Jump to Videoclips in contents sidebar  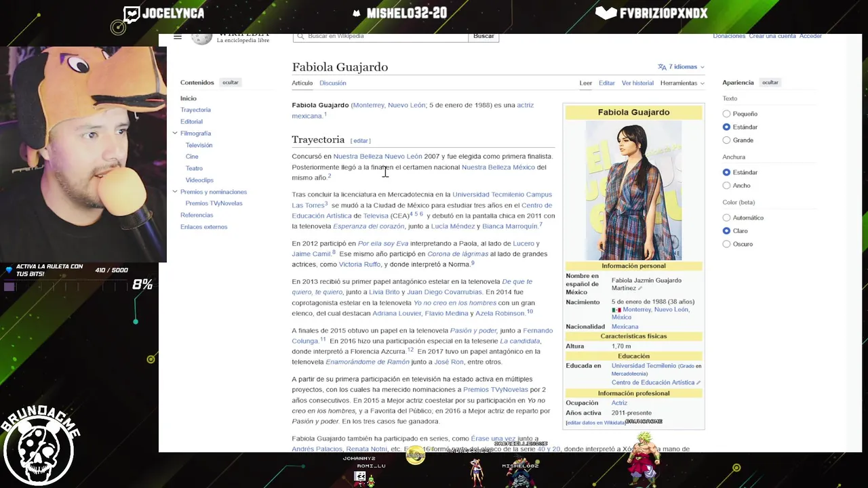tap(199, 180)
